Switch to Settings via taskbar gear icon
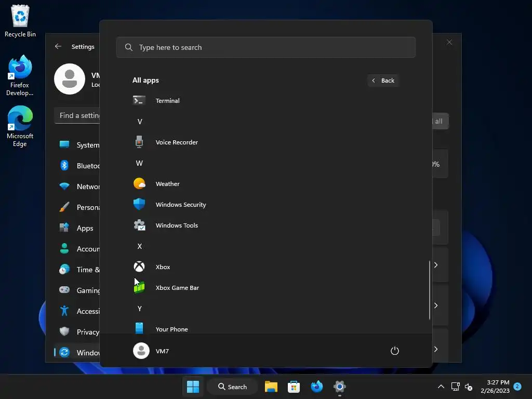 [x=340, y=387]
